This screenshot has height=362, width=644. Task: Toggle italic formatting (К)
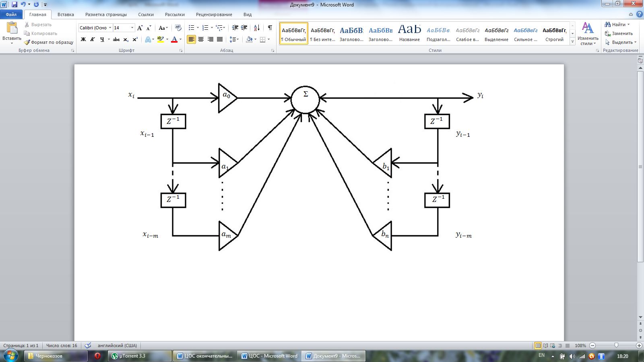(x=93, y=39)
